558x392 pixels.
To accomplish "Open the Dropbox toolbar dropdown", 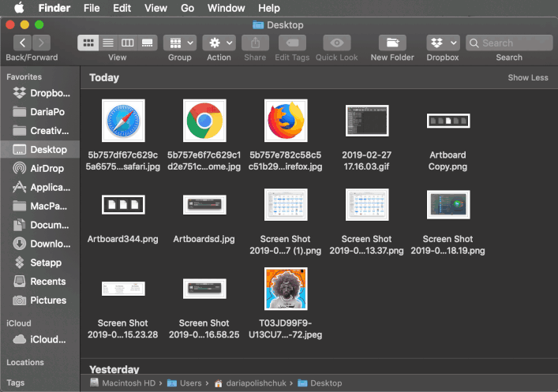I will click(443, 43).
